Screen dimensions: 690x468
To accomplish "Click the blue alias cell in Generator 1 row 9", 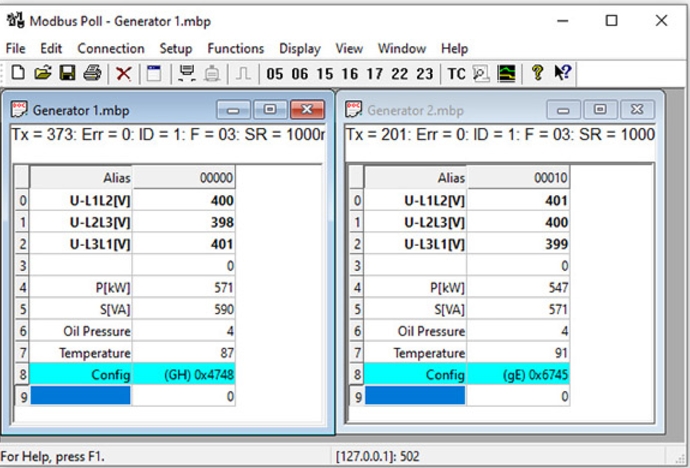I will pyautogui.click(x=81, y=396).
